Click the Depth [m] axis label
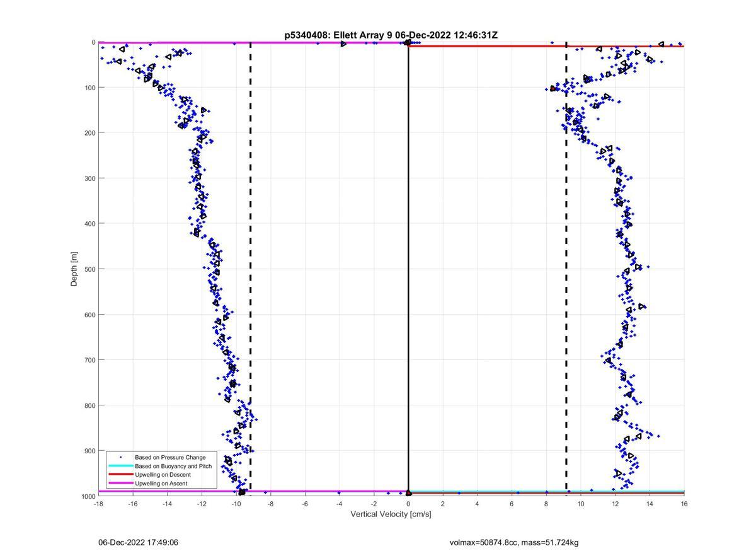This screenshot has width=756, height=558. [x=74, y=269]
